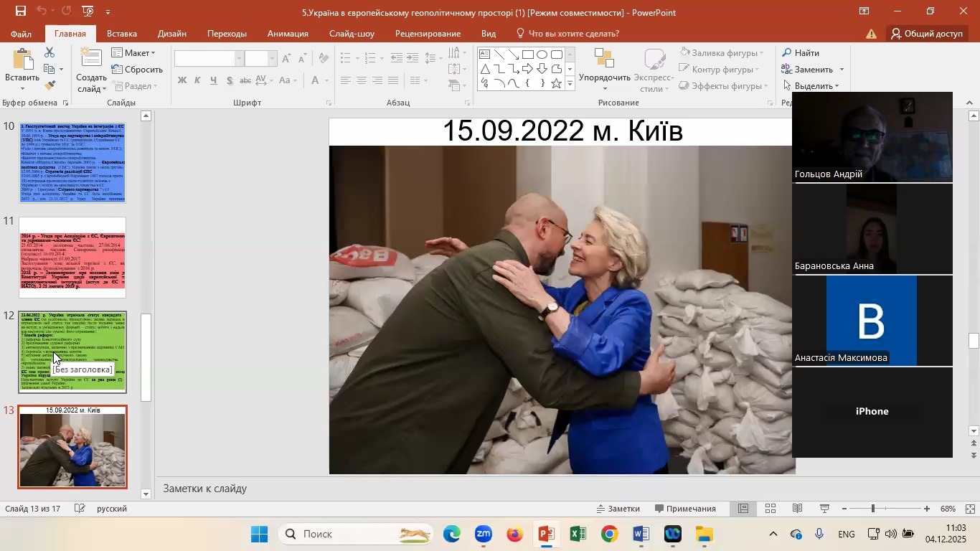Image resolution: width=980 pixels, height=551 pixels.
Task: Select slide 12 thumbnail
Action: pyautogui.click(x=72, y=352)
